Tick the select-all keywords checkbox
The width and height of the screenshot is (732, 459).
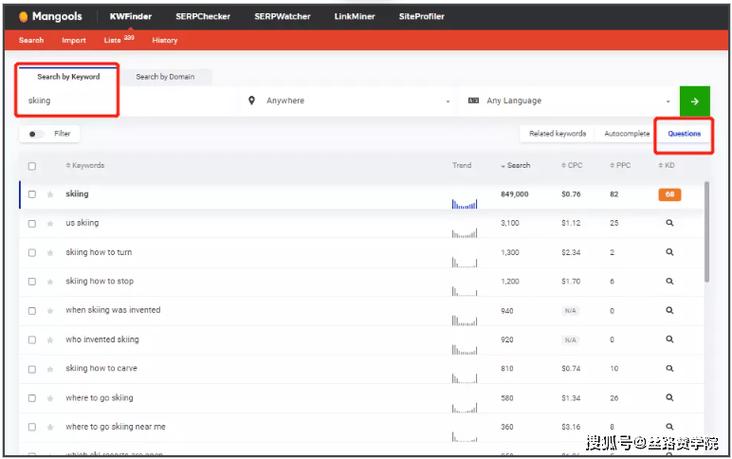pos(32,166)
